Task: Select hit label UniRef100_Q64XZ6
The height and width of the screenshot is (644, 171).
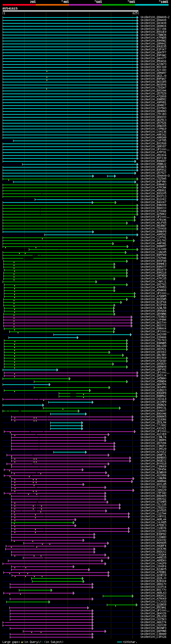Action: click(153, 613)
